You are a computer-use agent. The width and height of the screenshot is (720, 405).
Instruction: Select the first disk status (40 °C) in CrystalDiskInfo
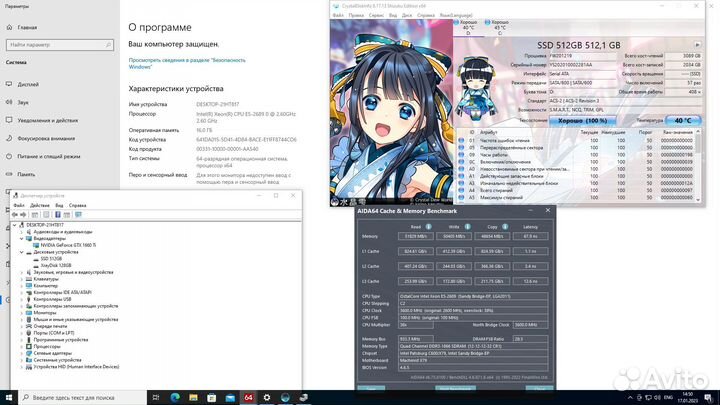click(468, 28)
